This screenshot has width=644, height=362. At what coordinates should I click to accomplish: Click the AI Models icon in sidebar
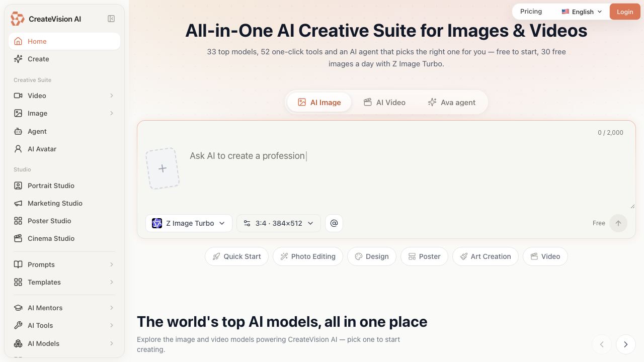coord(18,343)
